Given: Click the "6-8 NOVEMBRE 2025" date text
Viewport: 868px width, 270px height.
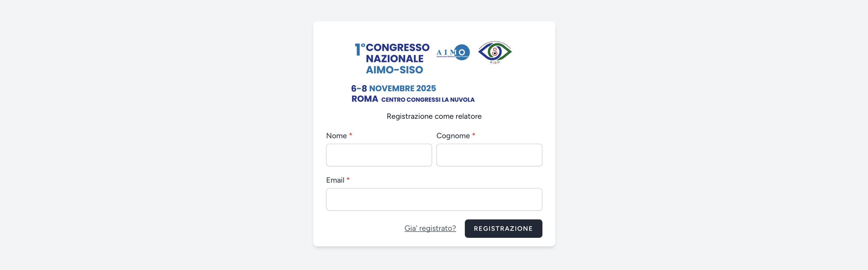Looking at the screenshot, I should (393, 88).
